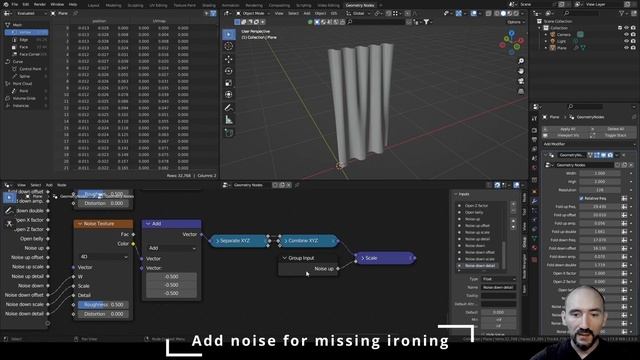The width and height of the screenshot is (640, 360).
Task: Expand the Separate XYZ node
Action: point(217,241)
